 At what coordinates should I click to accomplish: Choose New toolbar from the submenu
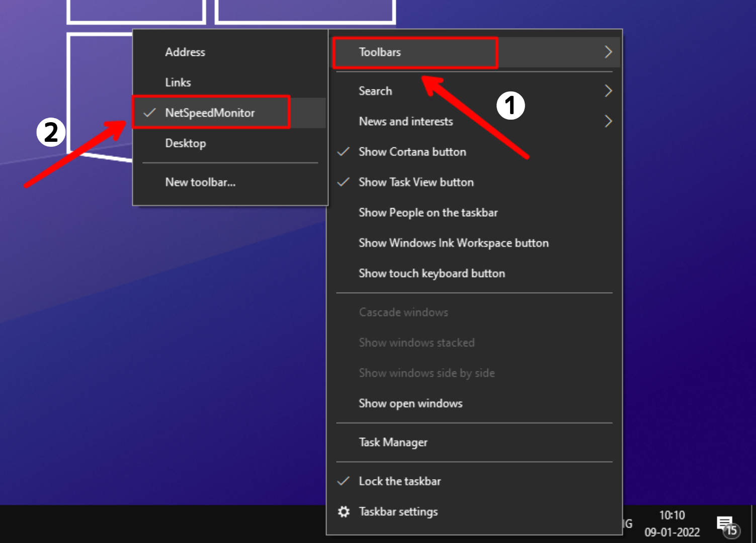pos(200,183)
